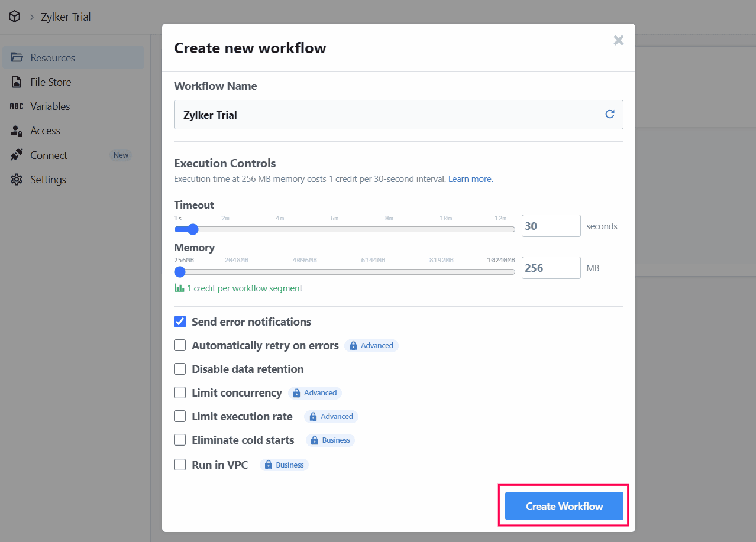Click the Memory slider handle
Image resolution: width=756 pixels, height=542 pixels.
(180, 272)
